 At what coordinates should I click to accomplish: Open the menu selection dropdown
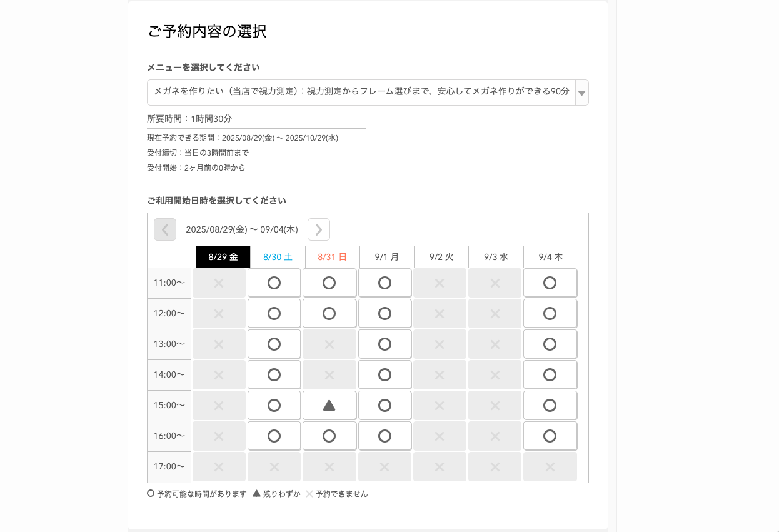[x=361, y=92]
